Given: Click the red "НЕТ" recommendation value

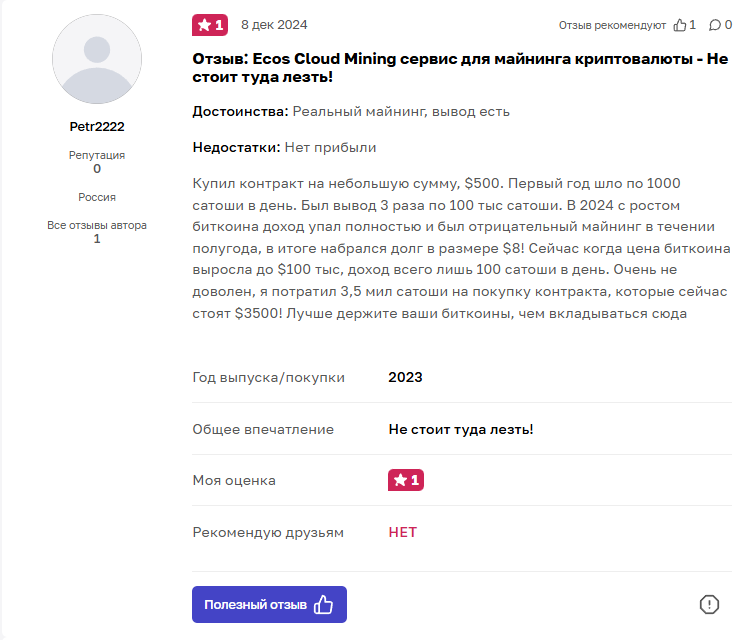Looking at the screenshot, I should 402,532.
